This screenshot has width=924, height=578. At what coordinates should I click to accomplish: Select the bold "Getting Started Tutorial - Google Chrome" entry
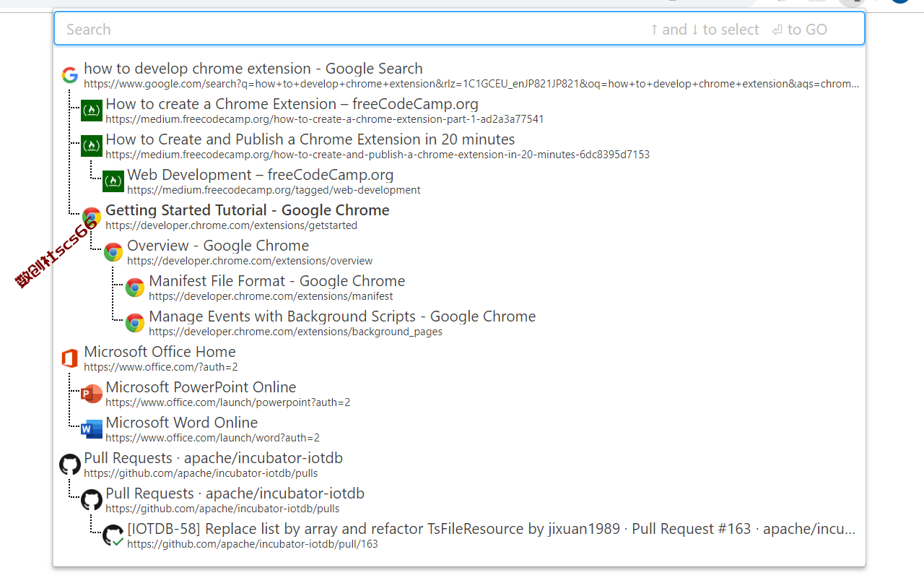248,210
